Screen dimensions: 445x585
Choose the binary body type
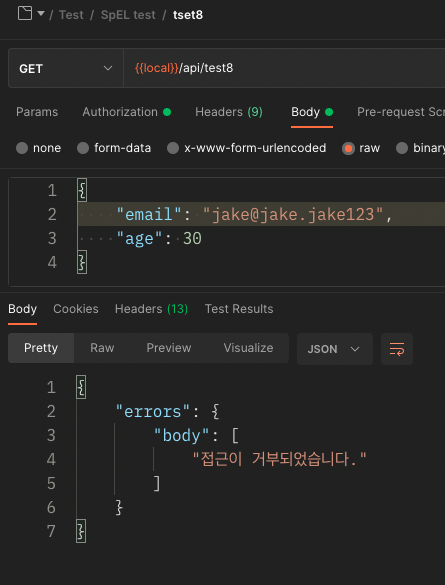(420, 148)
